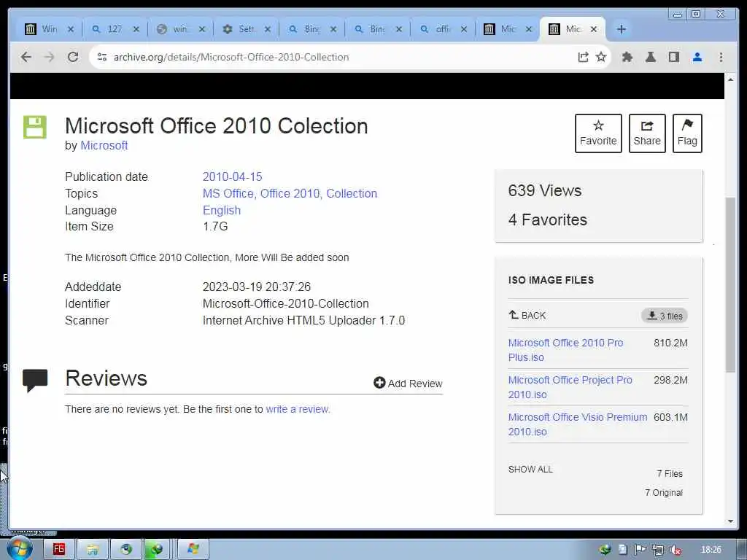This screenshot has width=747, height=560.
Task: Click the '7 Original' link
Action: pyautogui.click(x=664, y=492)
